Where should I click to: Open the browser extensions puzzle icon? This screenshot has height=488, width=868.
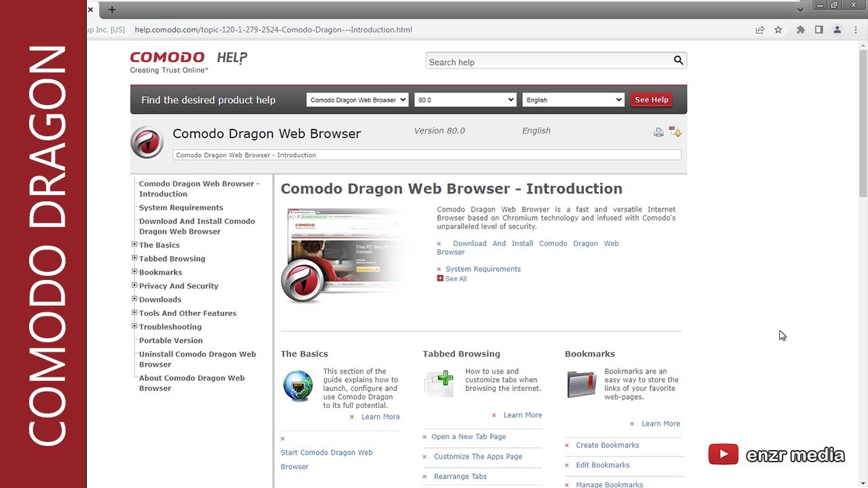801,30
